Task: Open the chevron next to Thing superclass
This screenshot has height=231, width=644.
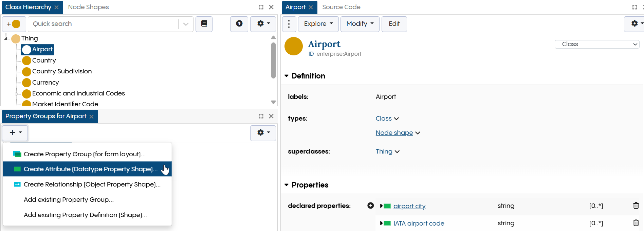Action: pos(397,152)
